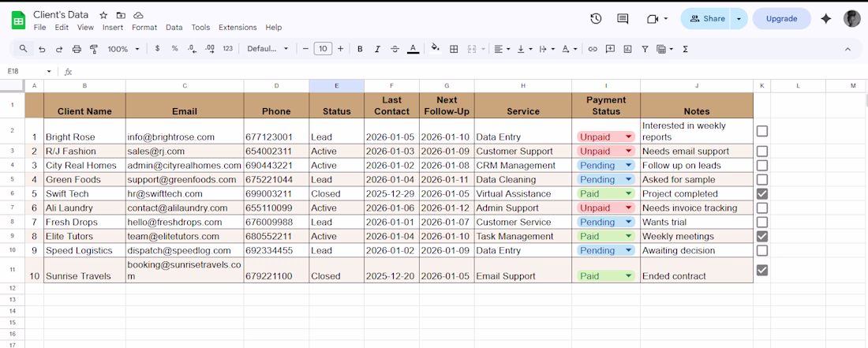Create a filter

(645, 49)
